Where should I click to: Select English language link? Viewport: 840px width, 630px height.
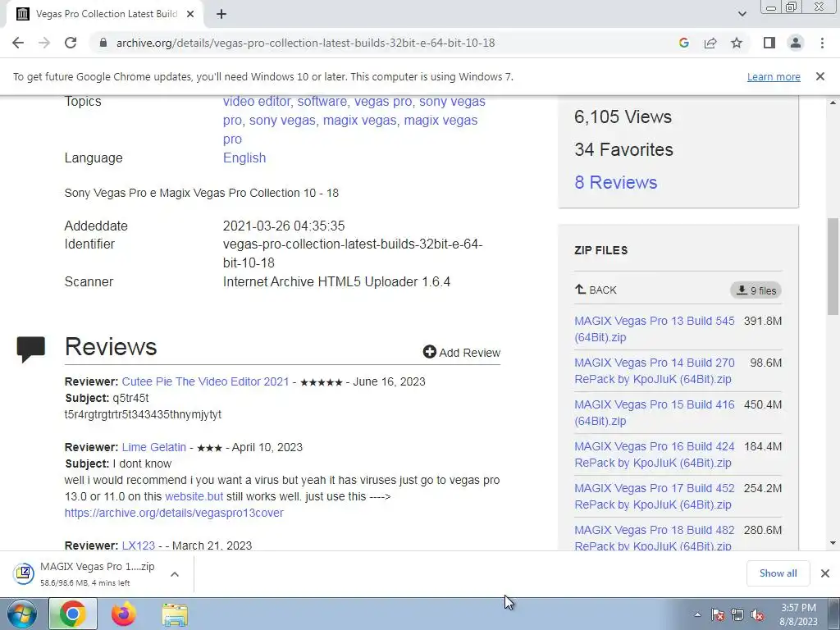coord(244,158)
